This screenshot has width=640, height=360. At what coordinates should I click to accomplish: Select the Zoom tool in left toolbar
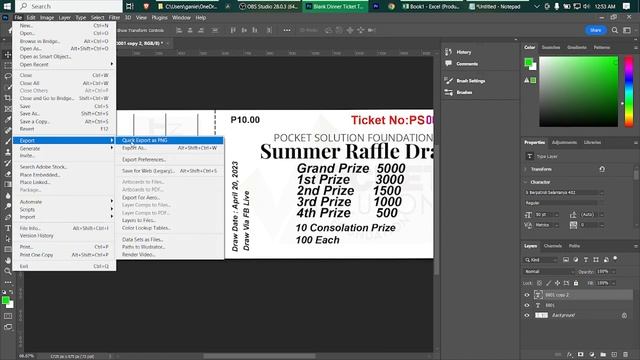coord(8,271)
